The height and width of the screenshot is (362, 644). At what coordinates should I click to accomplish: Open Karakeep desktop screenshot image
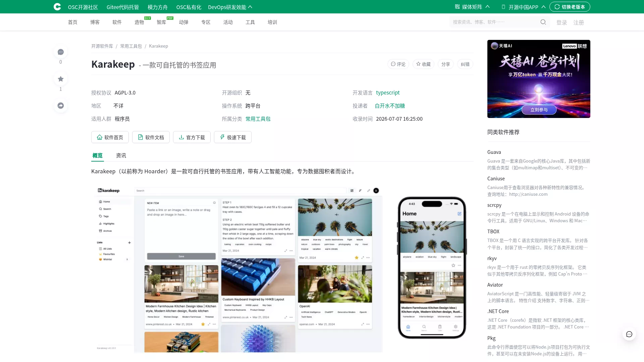pyautogui.click(x=239, y=269)
